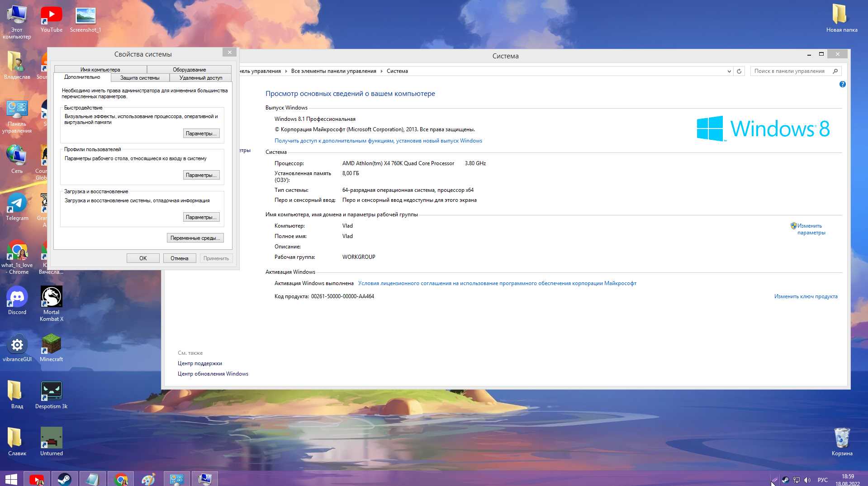868x486 pixels.
Task: Open Быстродействие Параметры button
Action: click(201, 133)
